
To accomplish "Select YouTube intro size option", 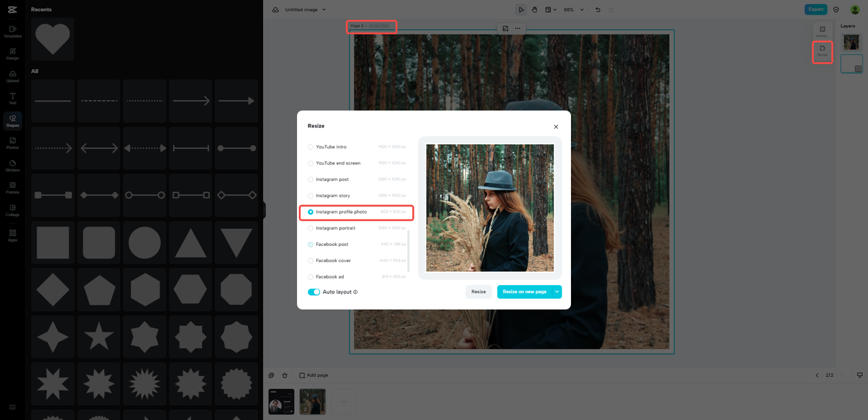I will pos(357,147).
